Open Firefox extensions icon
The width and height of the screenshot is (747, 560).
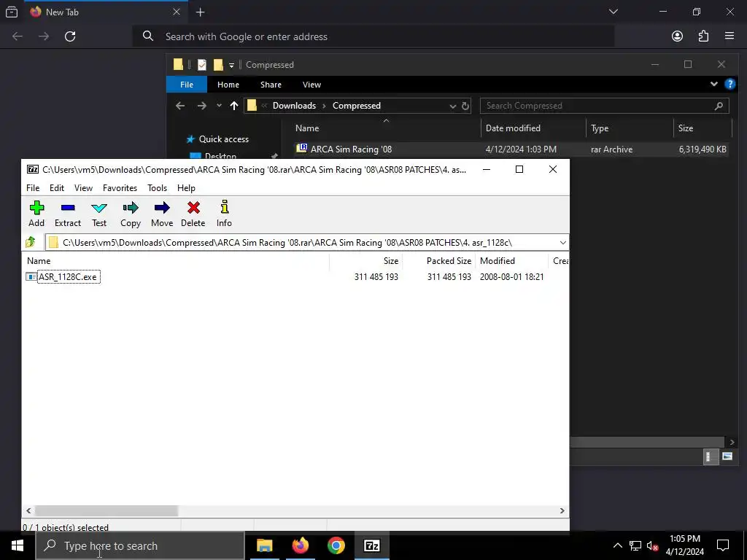703,36
